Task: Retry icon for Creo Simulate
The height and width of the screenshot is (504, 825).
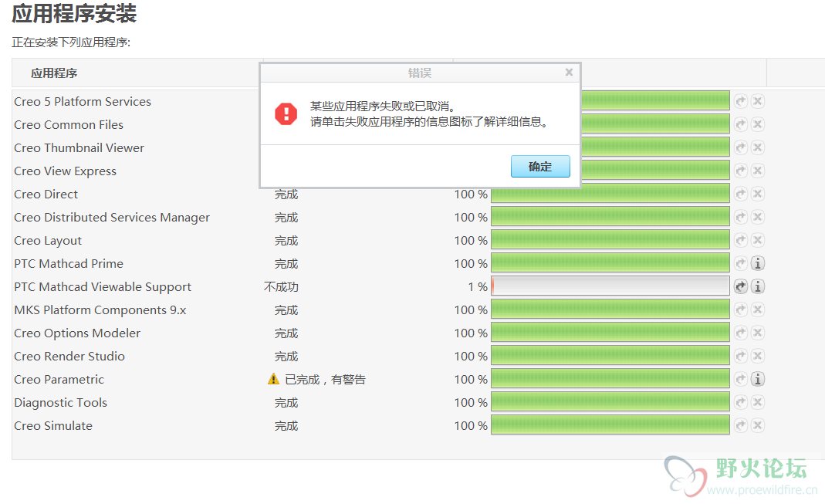Action: click(741, 425)
